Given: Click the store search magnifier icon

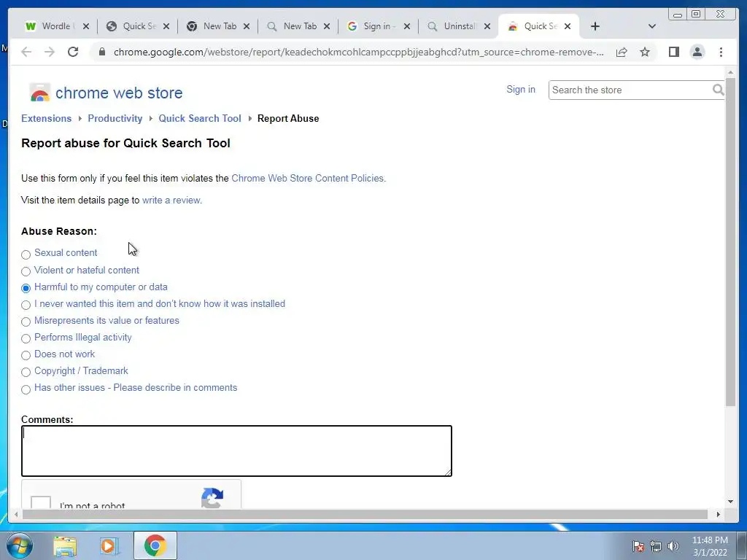Looking at the screenshot, I should coord(718,90).
